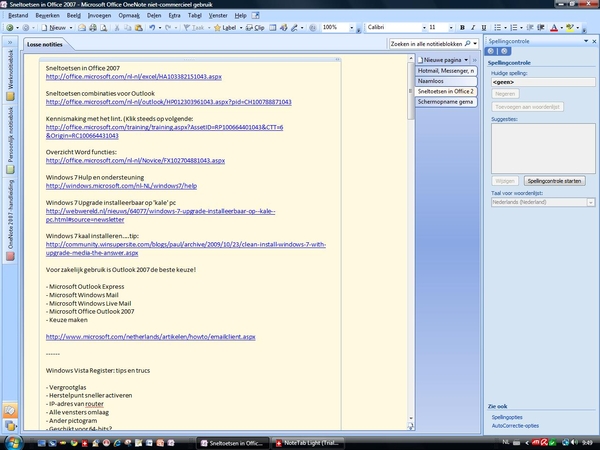Click the decrease indent icon

pyautogui.click(x=530, y=28)
